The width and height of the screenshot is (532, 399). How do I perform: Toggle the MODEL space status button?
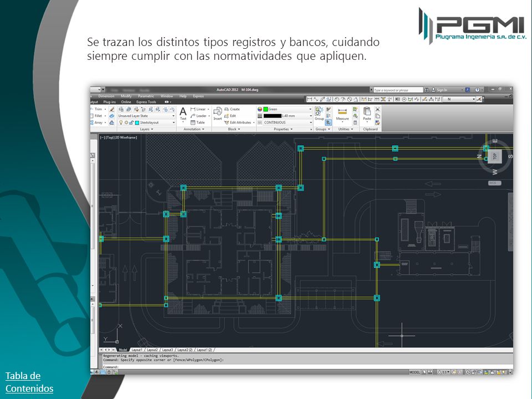point(415,372)
